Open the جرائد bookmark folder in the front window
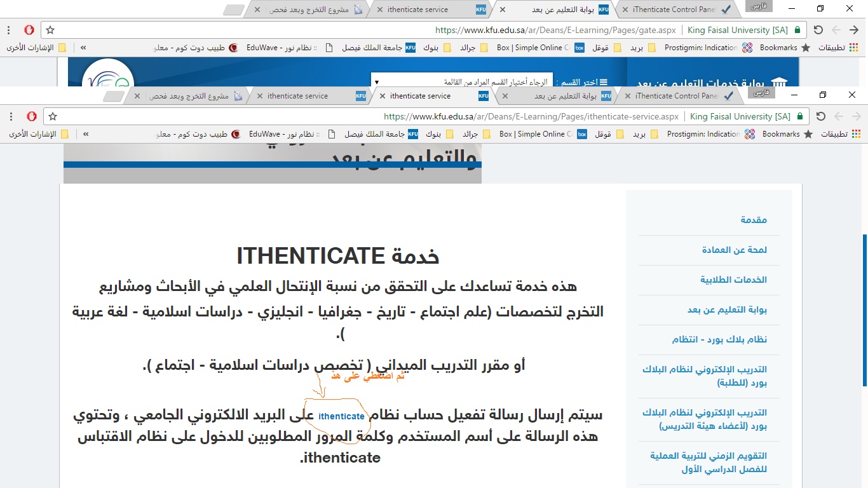Image resolution: width=868 pixels, height=488 pixels. point(476,134)
